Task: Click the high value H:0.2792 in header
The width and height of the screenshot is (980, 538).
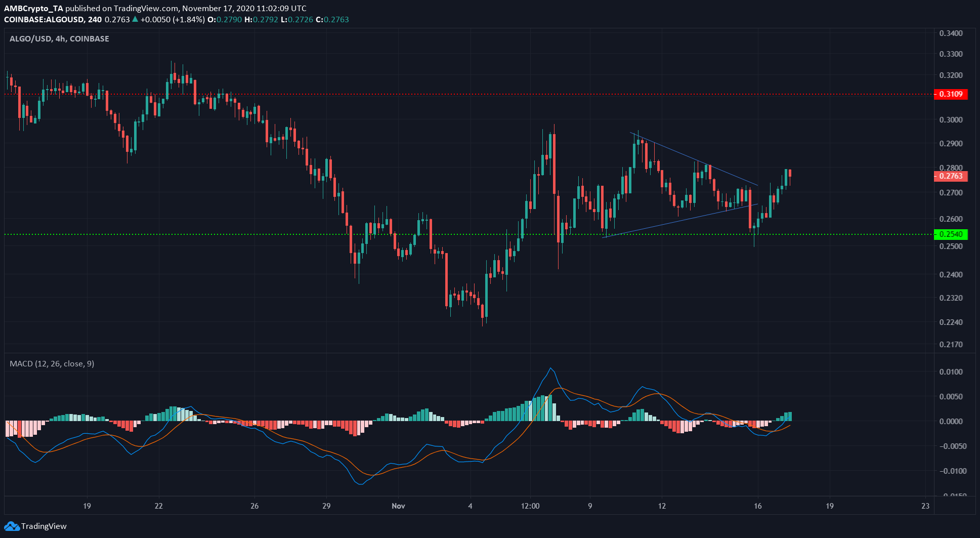Action: [261, 20]
